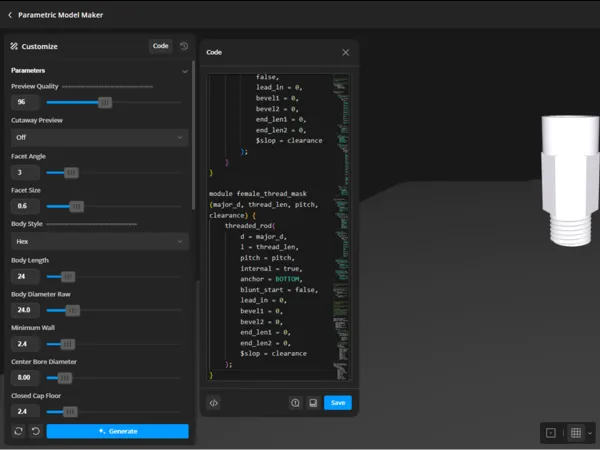The image size is (600, 450).
Task: Toggle the Code button in the Customize header
Action: pos(160,46)
